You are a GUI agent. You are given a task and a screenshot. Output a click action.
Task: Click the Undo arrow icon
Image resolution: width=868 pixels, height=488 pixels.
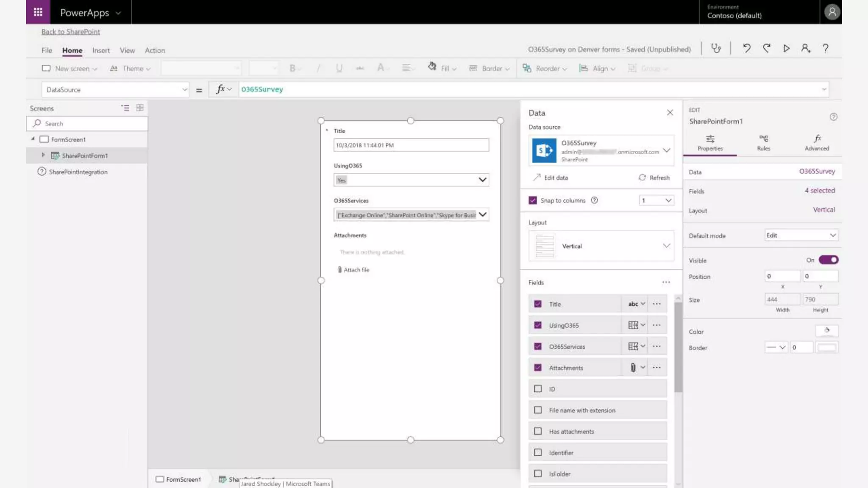[746, 48]
